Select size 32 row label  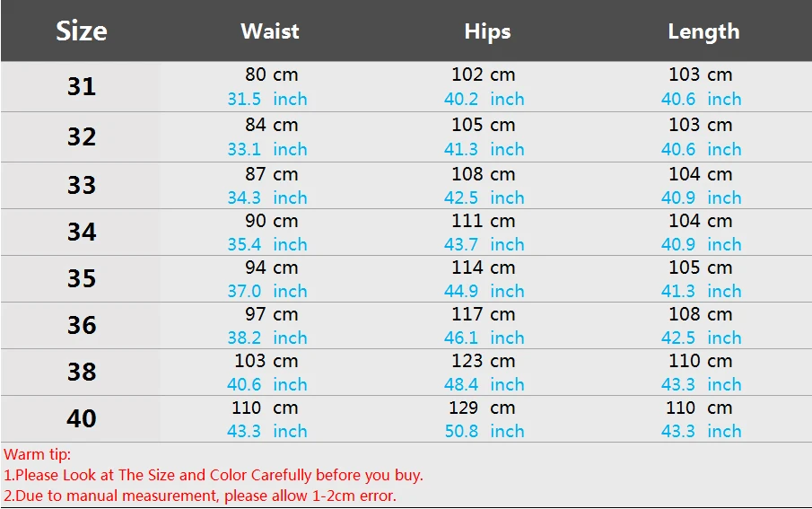click(x=82, y=136)
